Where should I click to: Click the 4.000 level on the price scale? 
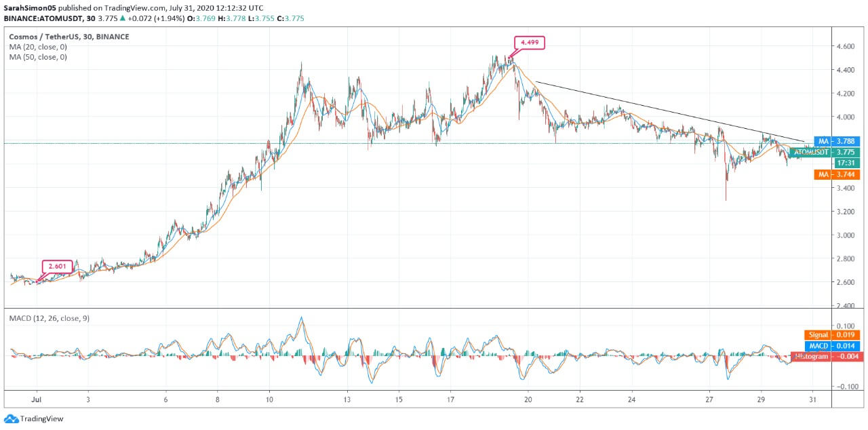pyautogui.click(x=846, y=117)
